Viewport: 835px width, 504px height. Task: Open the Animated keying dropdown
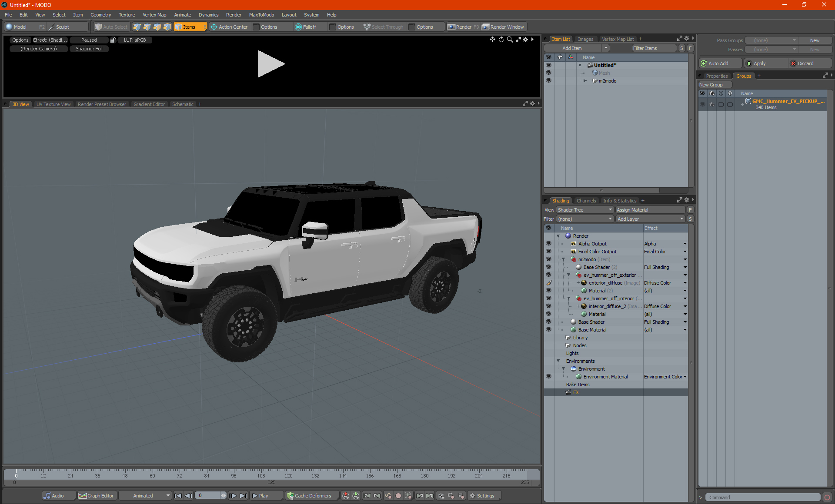click(146, 496)
